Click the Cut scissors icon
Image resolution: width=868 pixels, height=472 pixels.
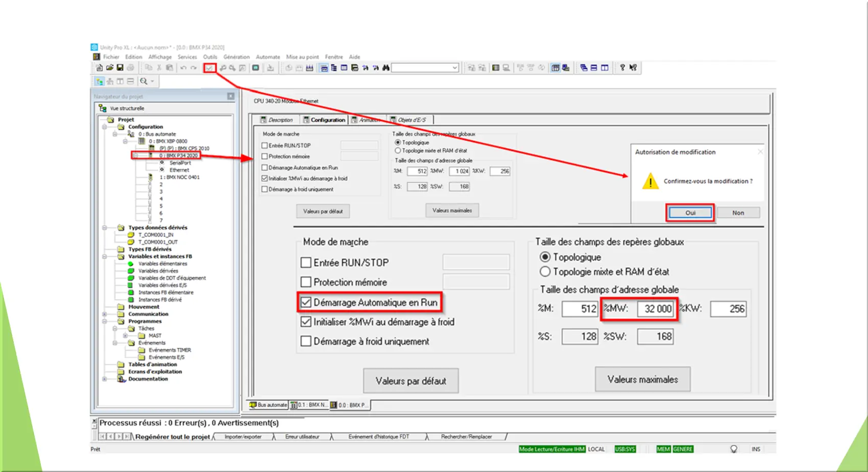click(159, 67)
